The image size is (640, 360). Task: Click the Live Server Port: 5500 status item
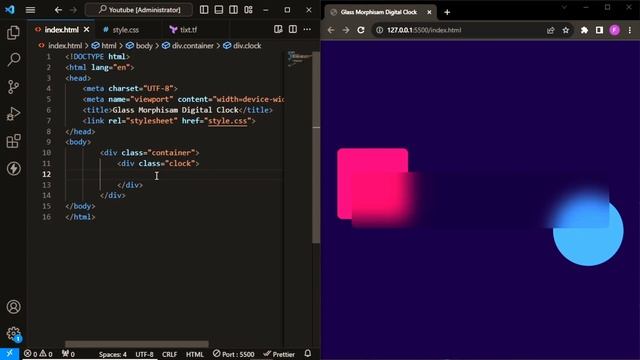click(x=233, y=354)
